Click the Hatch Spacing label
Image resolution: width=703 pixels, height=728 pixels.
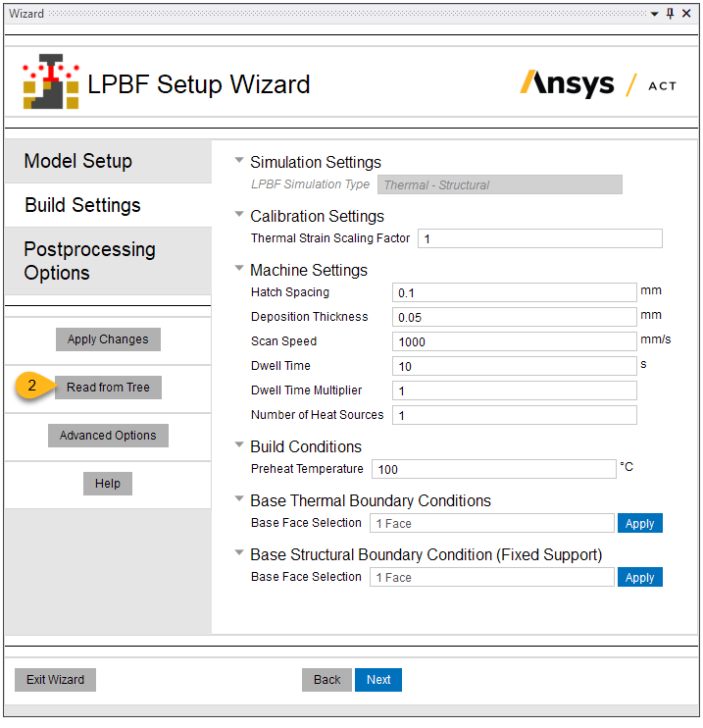[290, 292]
